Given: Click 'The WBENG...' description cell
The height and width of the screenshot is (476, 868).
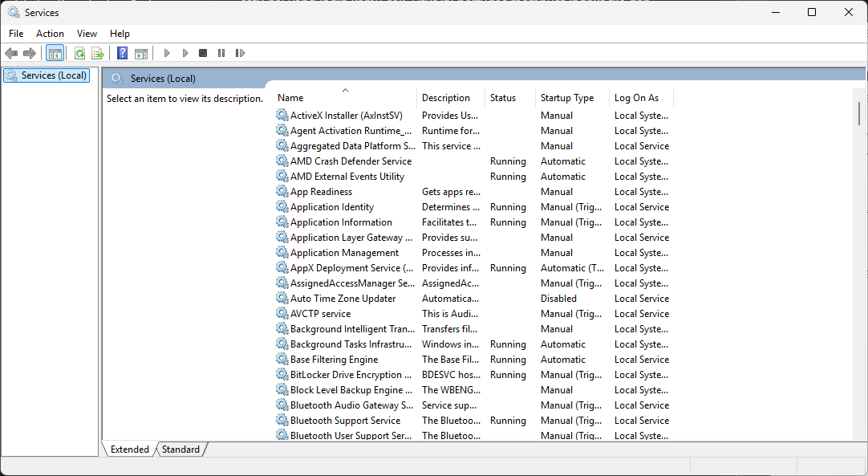Looking at the screenshot, I should 451,389.
